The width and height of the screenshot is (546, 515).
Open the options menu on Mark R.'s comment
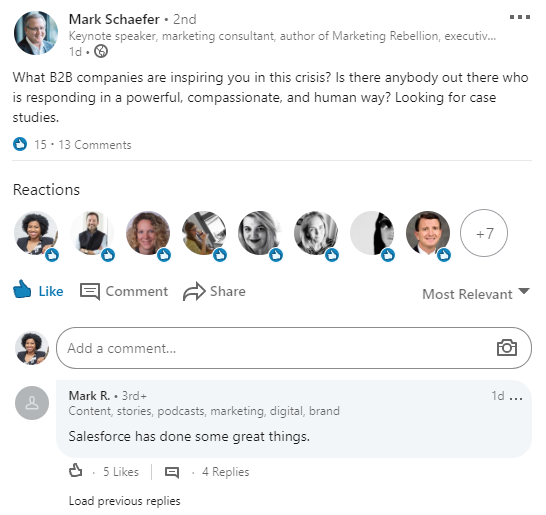[516, 397]
